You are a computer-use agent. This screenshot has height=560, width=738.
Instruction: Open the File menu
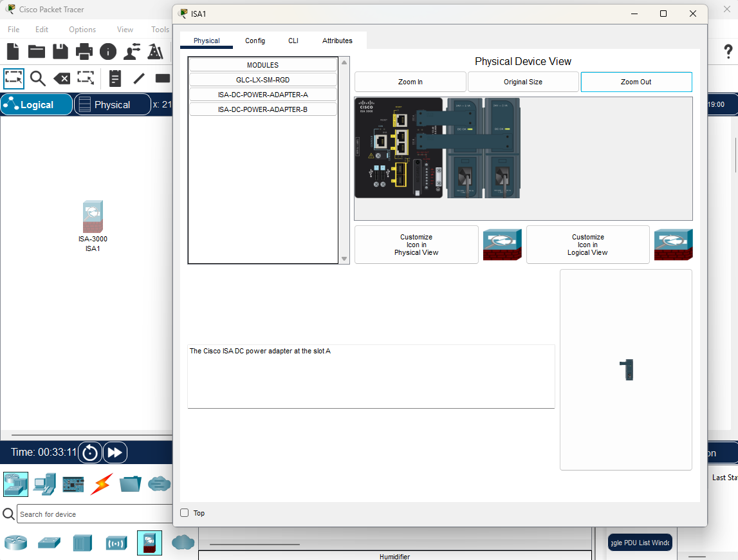coord(14,29)
